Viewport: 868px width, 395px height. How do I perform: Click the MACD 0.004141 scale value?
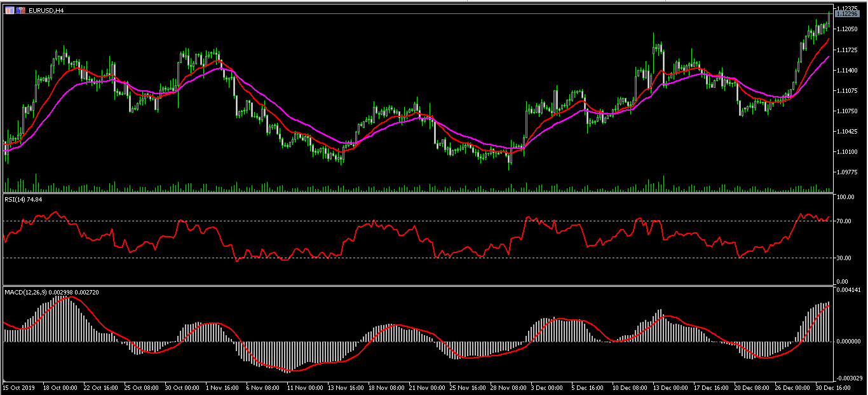click(x=848, y=291)
